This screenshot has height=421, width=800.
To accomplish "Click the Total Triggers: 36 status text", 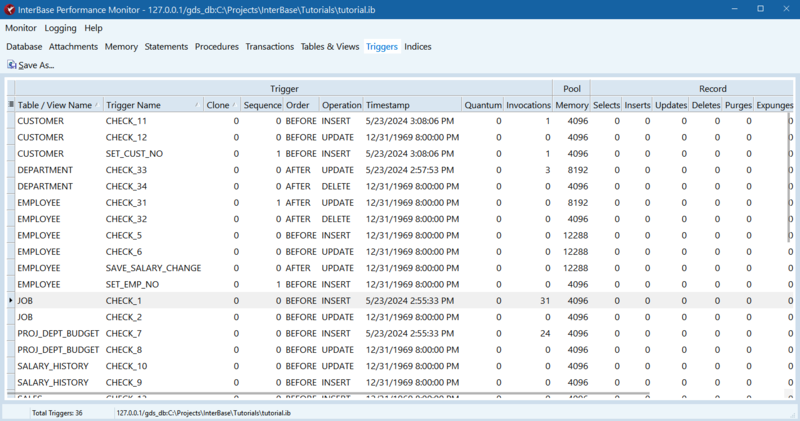I will point(57,413).
